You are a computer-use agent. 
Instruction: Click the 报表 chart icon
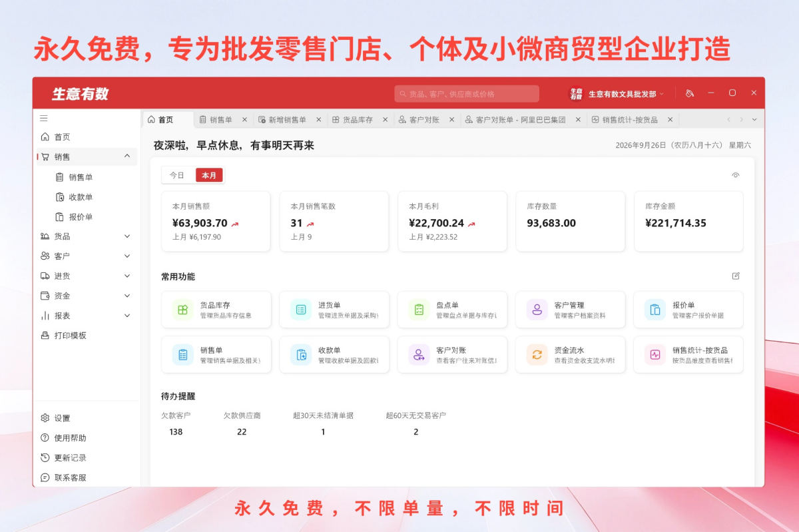pyautogui.click(x=45, y=316)
